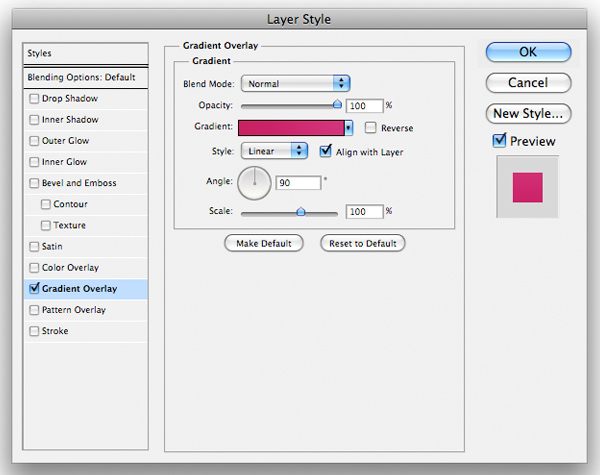Check the Contour checkbox

coord(46,204)
